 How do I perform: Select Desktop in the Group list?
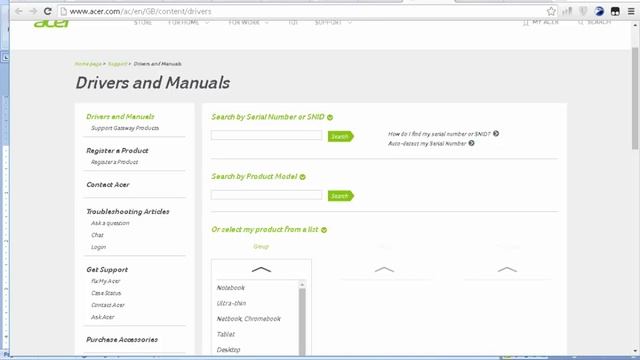pos(228,350)
